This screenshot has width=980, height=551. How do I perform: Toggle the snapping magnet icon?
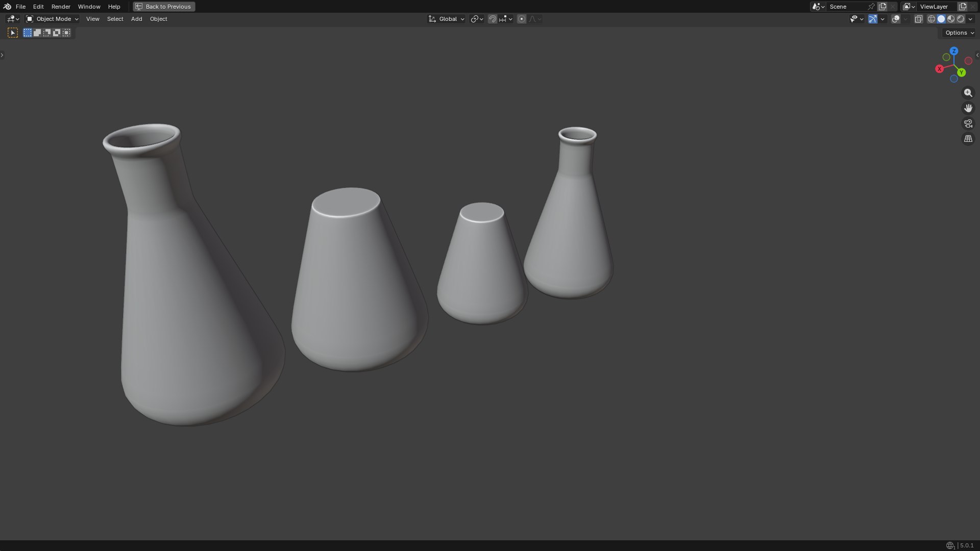click(x=492, y=19)
